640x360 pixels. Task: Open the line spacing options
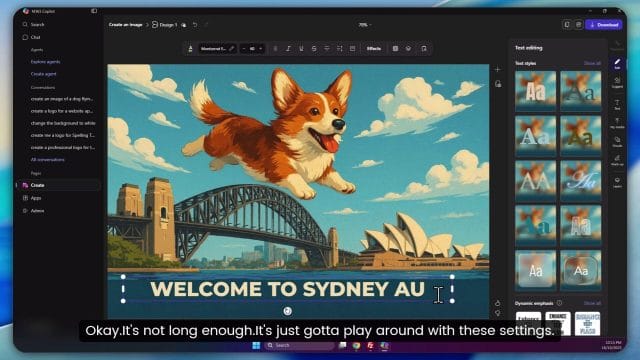340,49
